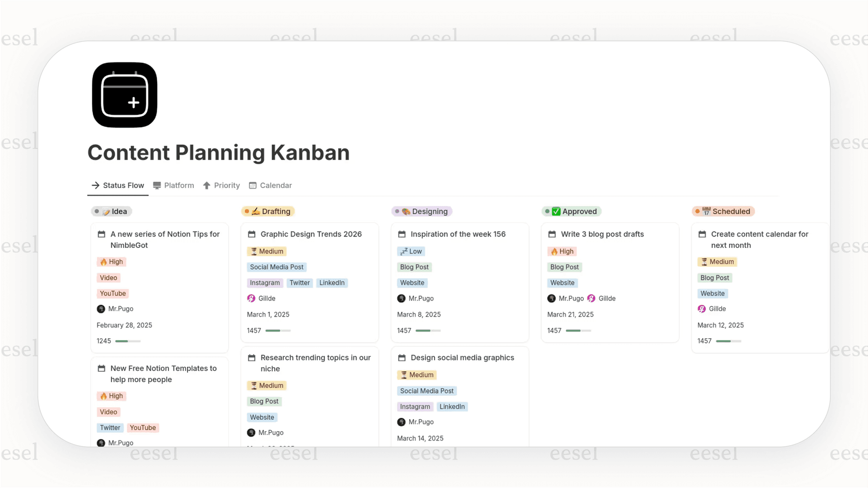Click the date March 8, 2025 on Inspiration card
Viewport: 868px width, 488px height.
tap(419, 314)
